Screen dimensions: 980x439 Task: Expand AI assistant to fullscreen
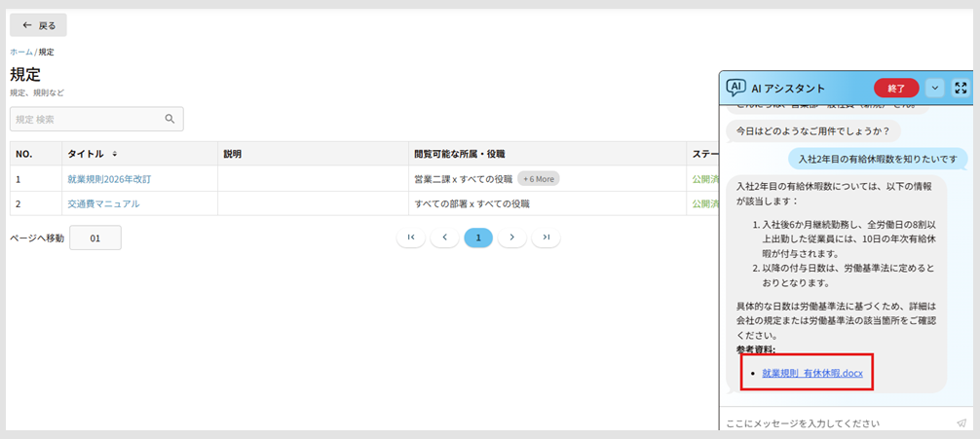(x=961, y=88)
